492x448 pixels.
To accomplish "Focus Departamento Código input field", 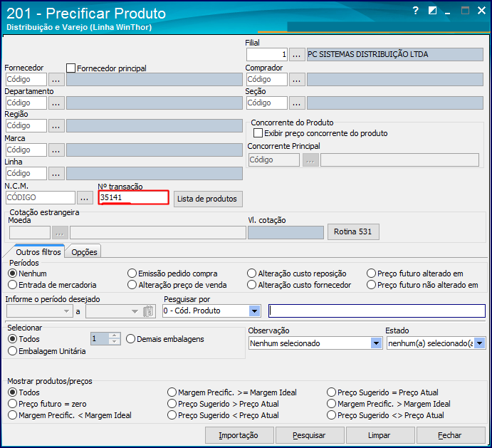I will (x=26, y=103).
